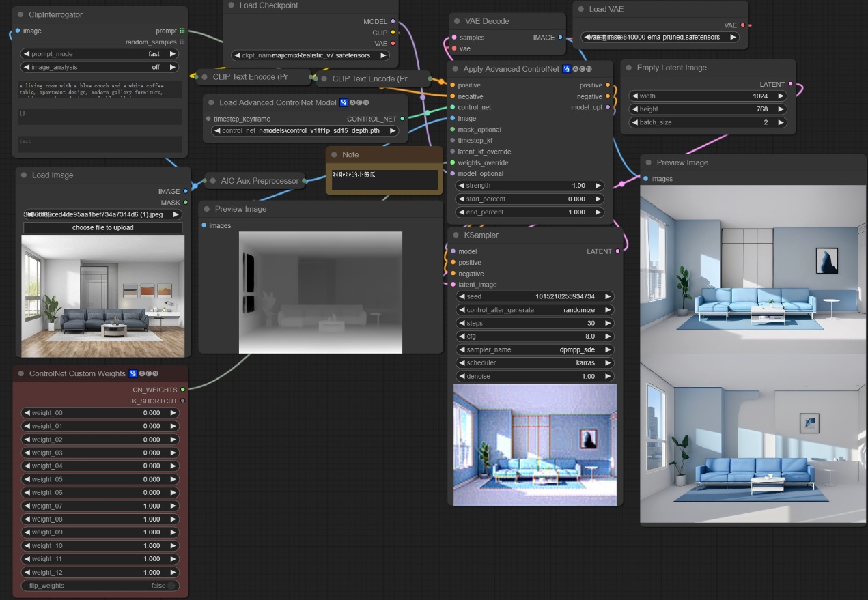Toggle image_analysis setting with its right arrow
Viewport: 868px width, 600px height.
pos(172,67)
